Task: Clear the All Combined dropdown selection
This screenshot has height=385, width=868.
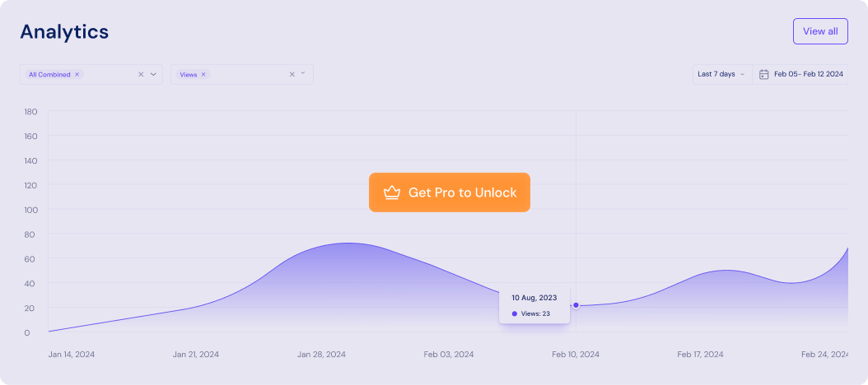Action: pos(141,74)
